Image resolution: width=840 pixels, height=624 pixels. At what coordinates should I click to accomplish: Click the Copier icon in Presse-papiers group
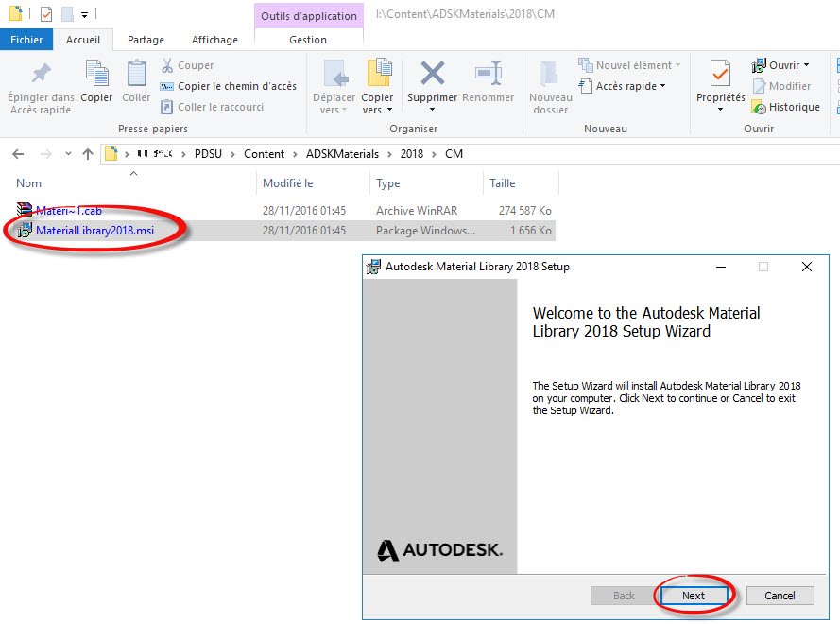pos(97,74)
